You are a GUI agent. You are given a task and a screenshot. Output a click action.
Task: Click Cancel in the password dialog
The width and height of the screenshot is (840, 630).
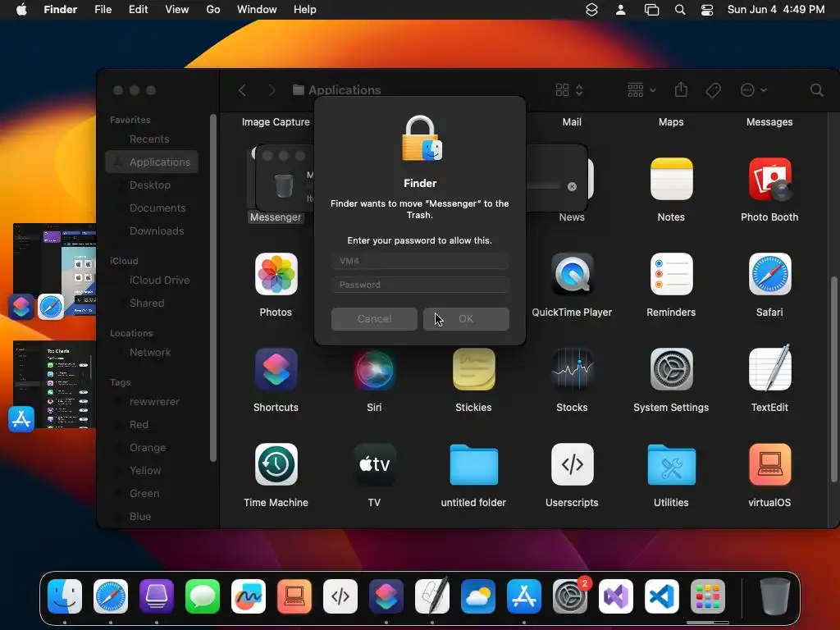(x=374, y=319)
